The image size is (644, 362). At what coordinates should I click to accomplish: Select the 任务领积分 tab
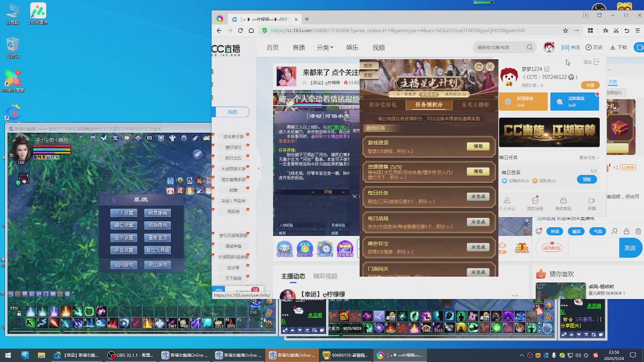tap(429, 105)
